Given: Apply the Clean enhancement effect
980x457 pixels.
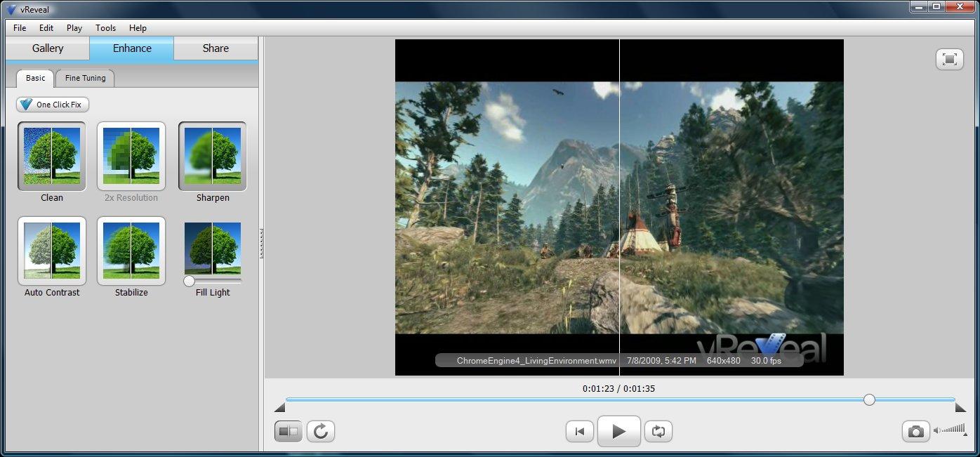Looking at the screenshot, I should pos(52,156).
